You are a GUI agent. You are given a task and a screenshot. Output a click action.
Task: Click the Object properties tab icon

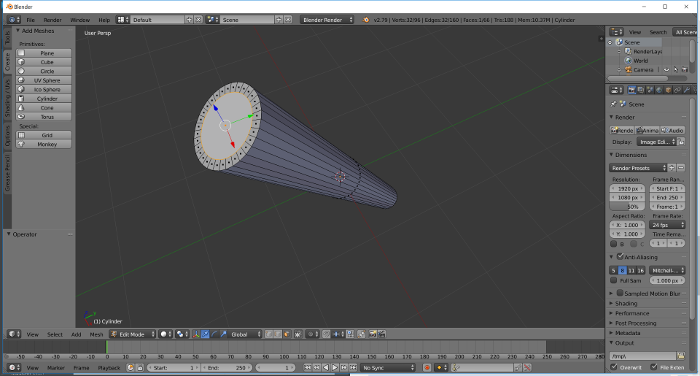coord(668,90)
